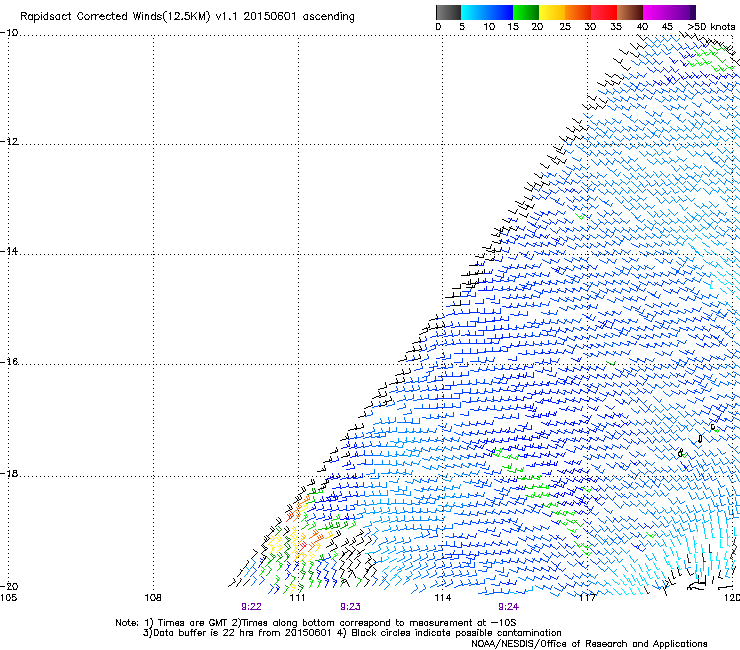Click the legend tick label '25'
Image resolution: width=740 pixels, height=650 pixels.
tap(565, 27)
